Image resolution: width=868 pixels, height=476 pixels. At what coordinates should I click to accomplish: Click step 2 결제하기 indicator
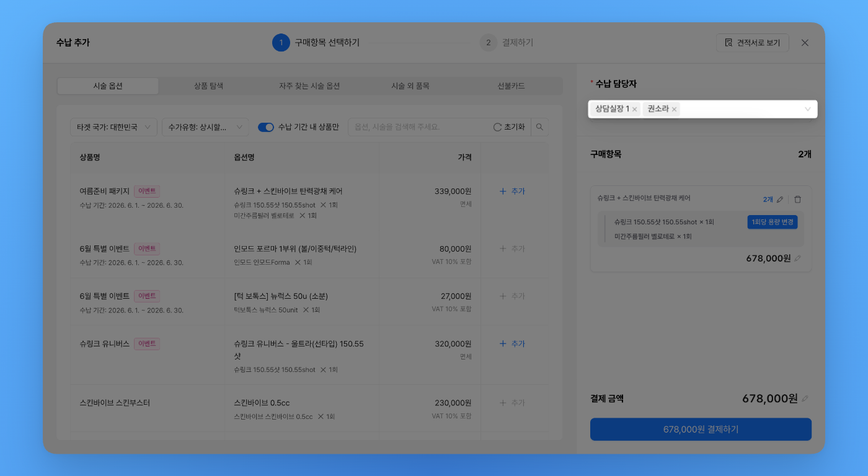tap(507, 43)
